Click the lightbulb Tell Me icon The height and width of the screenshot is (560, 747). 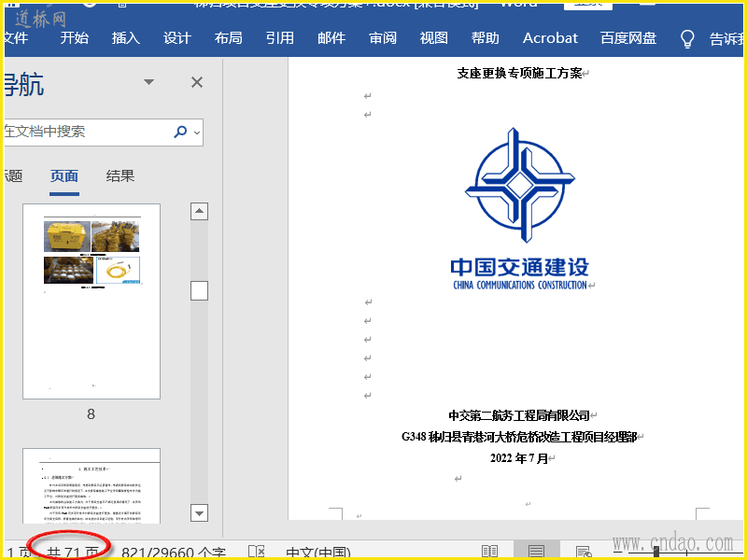click(687, 38)
